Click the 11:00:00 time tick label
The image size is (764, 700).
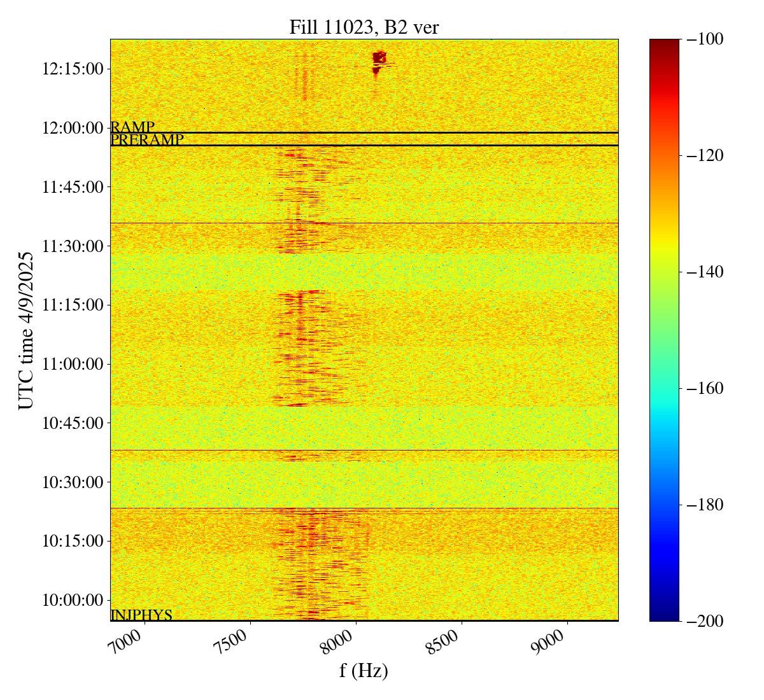[x=72, y=364]
